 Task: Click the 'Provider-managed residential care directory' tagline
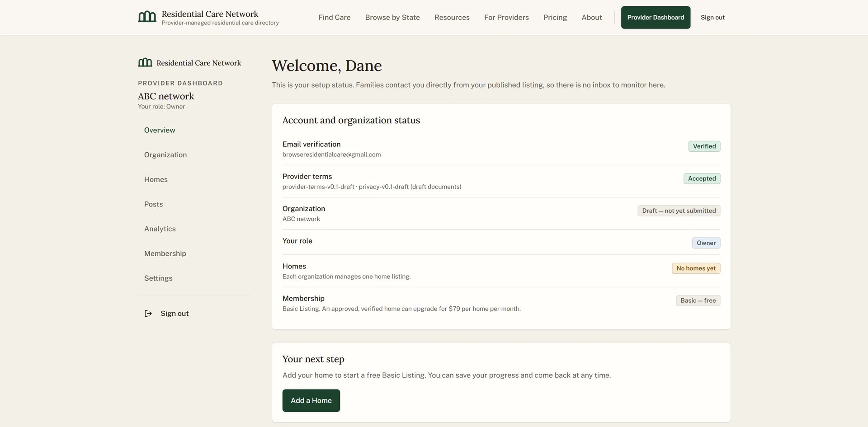pos(220,23)
